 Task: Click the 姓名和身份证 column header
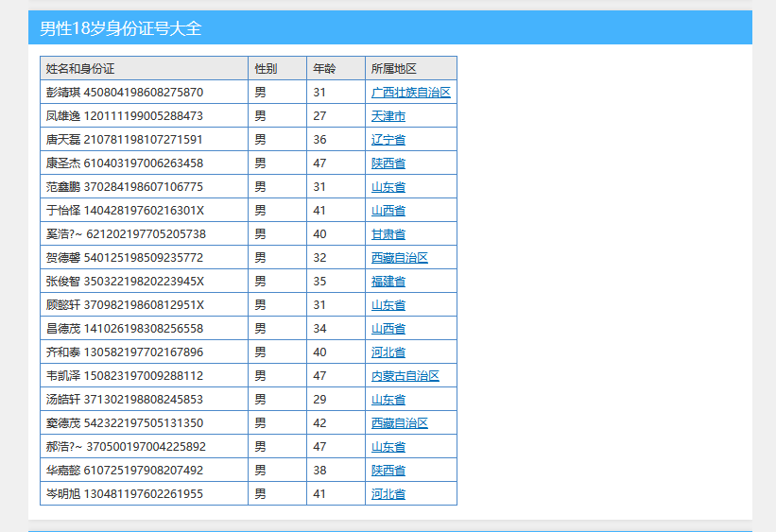click(144, 68)
